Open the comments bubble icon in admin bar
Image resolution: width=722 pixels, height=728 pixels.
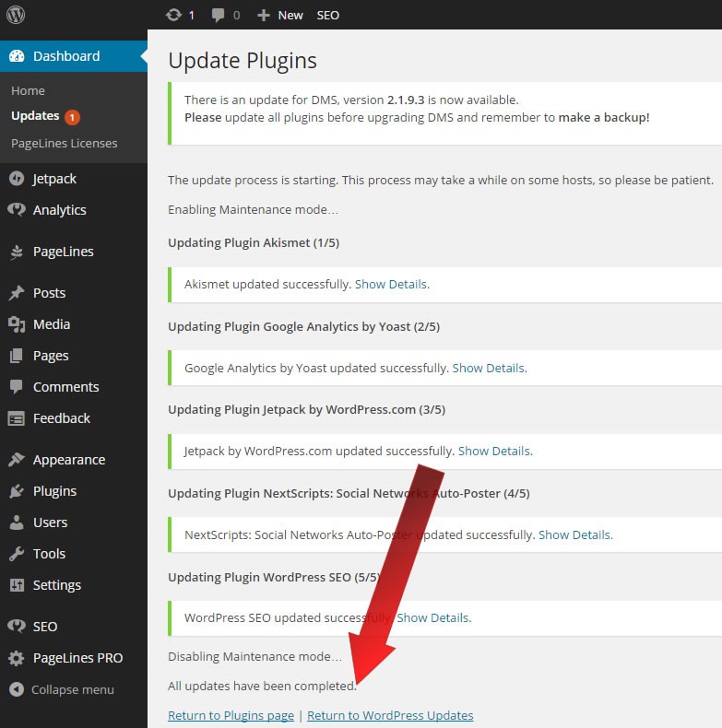219,15
